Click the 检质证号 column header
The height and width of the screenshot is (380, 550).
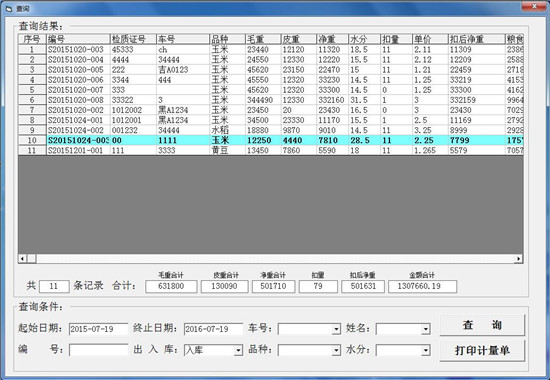[133, 39]
